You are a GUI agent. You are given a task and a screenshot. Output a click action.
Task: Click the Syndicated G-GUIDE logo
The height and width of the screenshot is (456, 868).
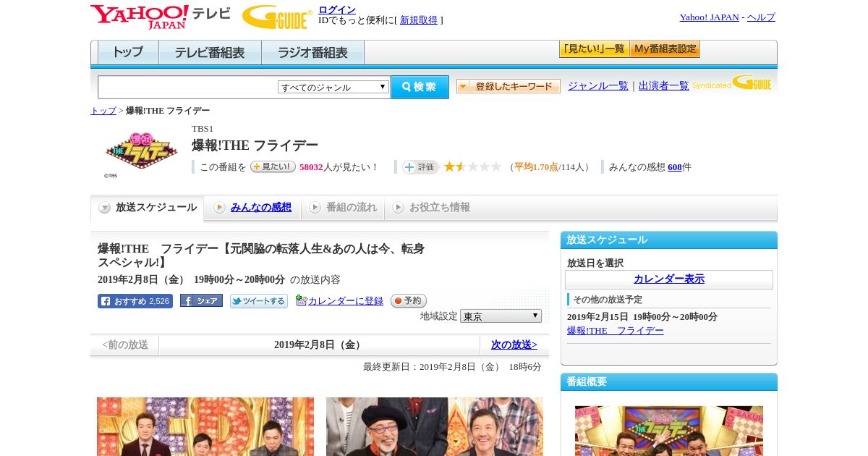tap(732, 83)
